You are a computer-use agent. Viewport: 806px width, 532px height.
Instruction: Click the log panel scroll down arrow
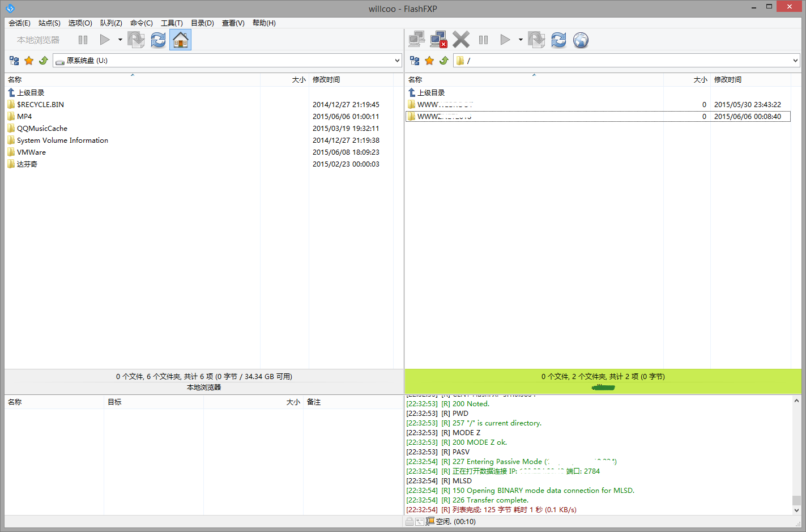[x=796, y=510]
